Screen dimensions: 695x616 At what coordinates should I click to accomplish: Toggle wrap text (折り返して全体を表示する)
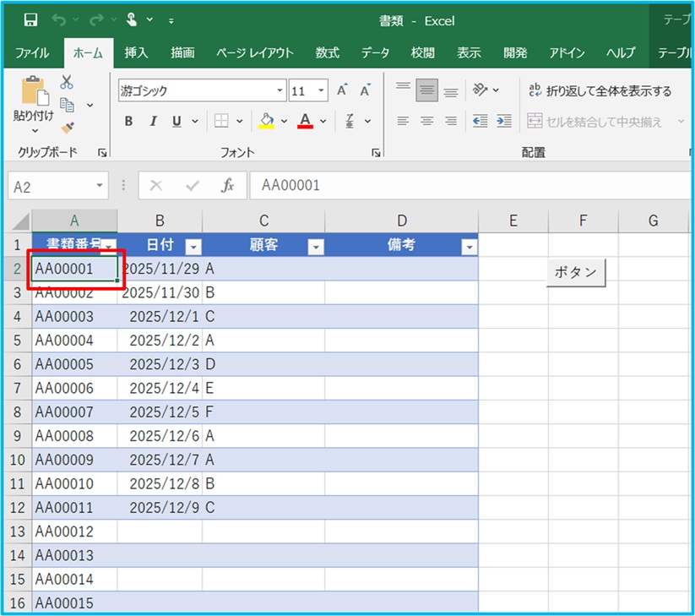[599, 90]
